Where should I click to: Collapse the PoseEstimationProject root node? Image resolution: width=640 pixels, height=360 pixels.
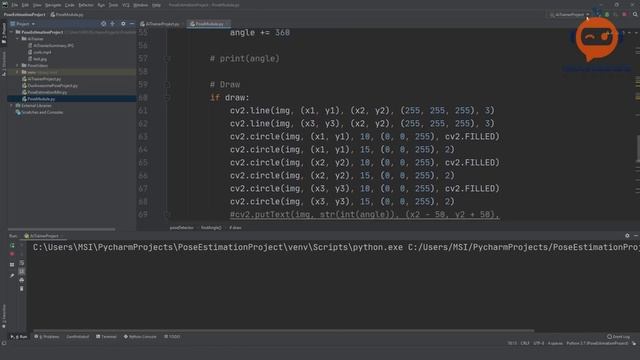(12, 32)
